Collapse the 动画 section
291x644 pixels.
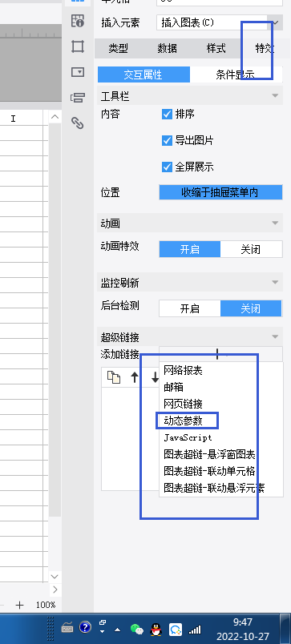point(276,223)
